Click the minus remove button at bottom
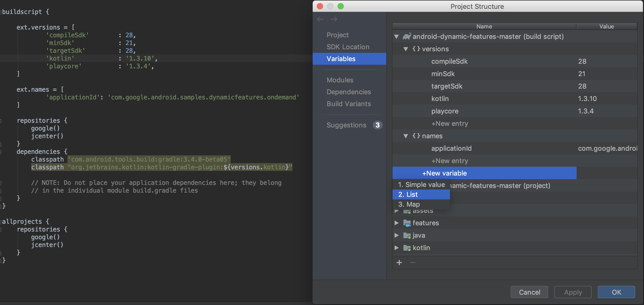Viewport: 644px width, 305px height. (x=413, y=263)
